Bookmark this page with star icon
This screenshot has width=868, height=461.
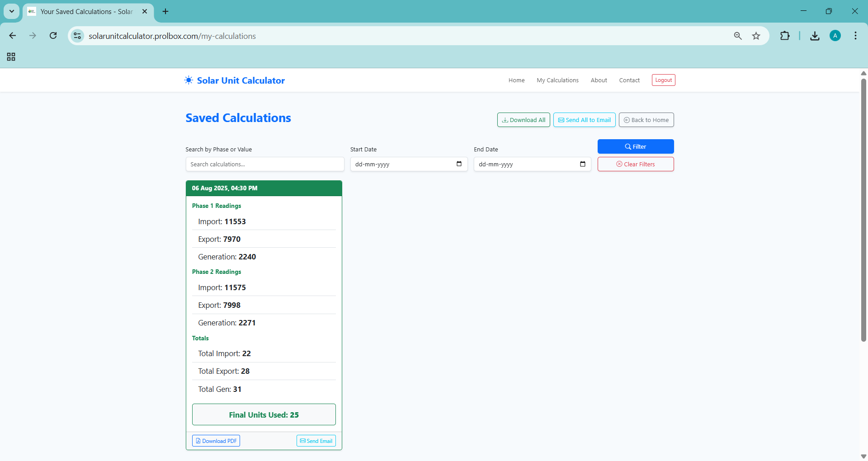(756, 36)
